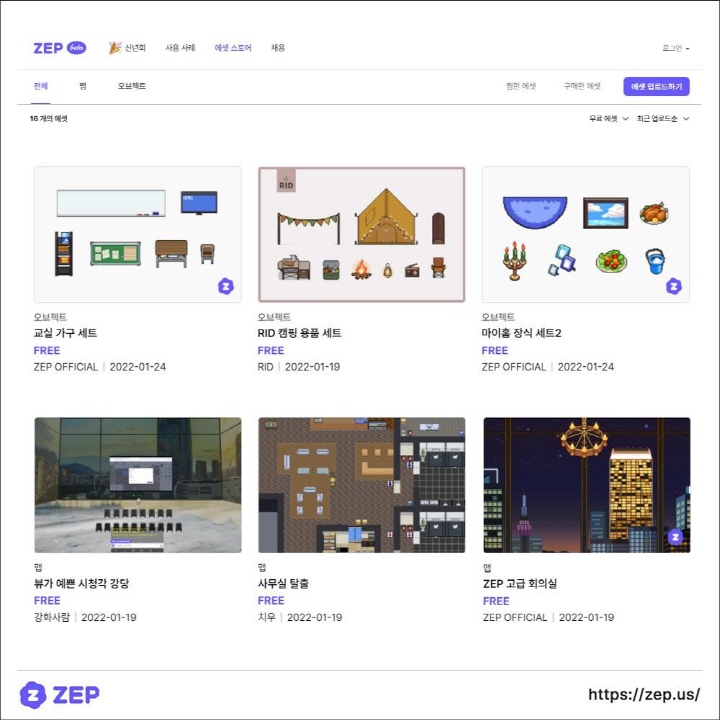Image resolution: width=720 pixels, height=720 pixels.
Task: Open the 최근 업로드순 sort dropdown
Action: tap(662, 118)
